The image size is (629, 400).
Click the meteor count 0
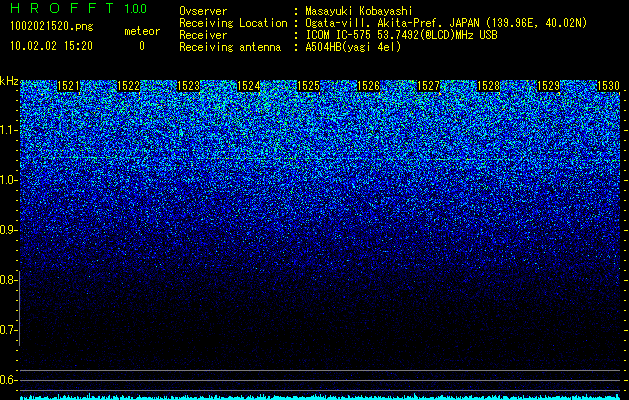click(142, 46)
